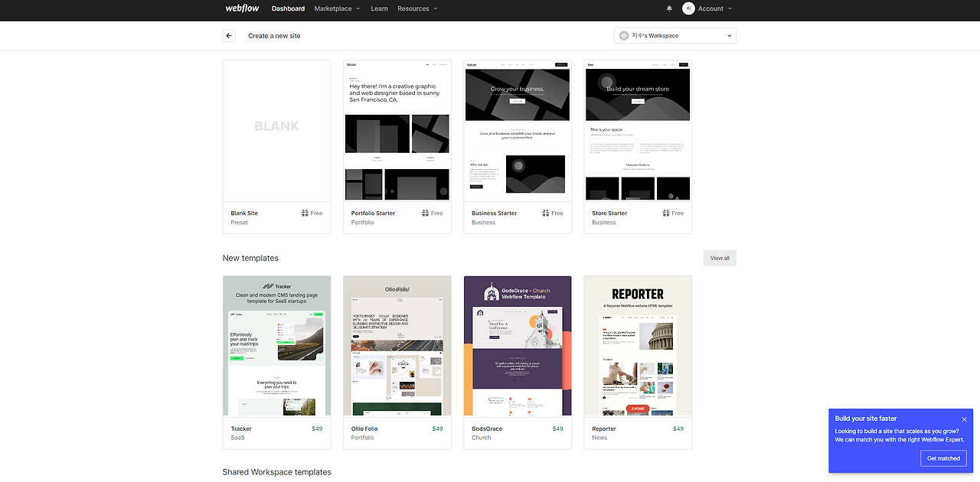This screenshot has width=980, height=482.
Task: Click the Business category under Store Starter
Action: [603, 223]
